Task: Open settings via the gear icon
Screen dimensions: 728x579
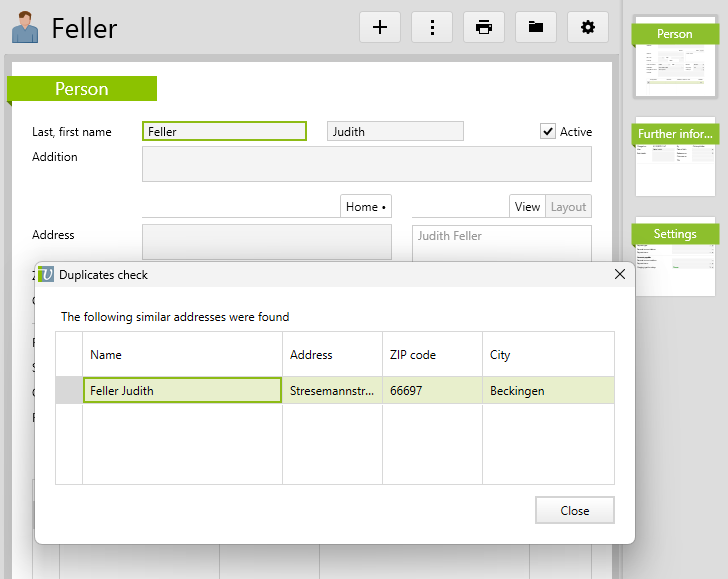Action: [x=588, y=27]
